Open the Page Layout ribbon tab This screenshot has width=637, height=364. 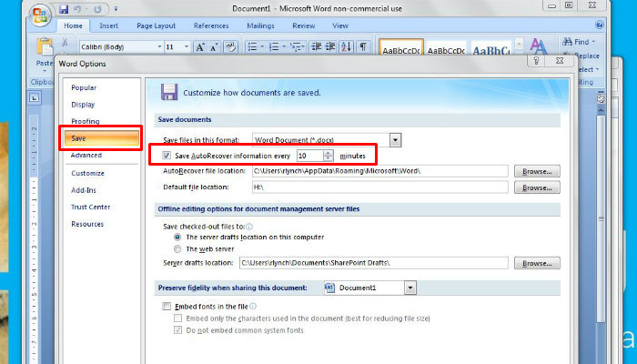tap(156, 25)
